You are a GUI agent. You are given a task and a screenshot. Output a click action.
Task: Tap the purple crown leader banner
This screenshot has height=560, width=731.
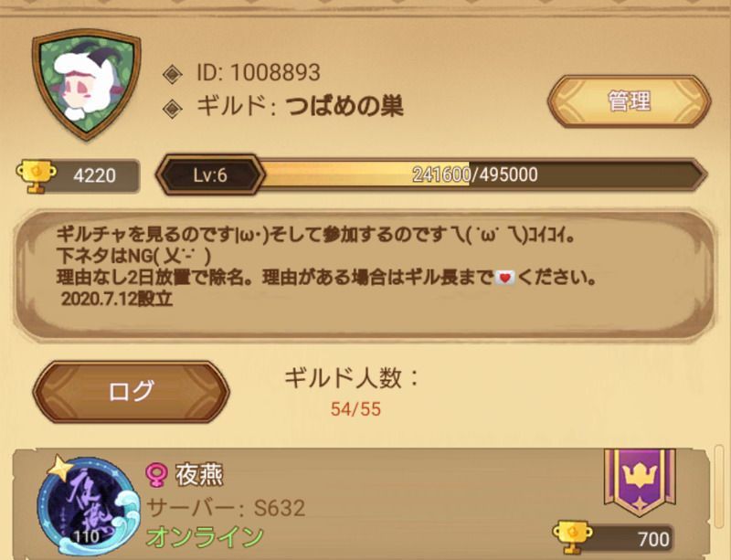640,482
